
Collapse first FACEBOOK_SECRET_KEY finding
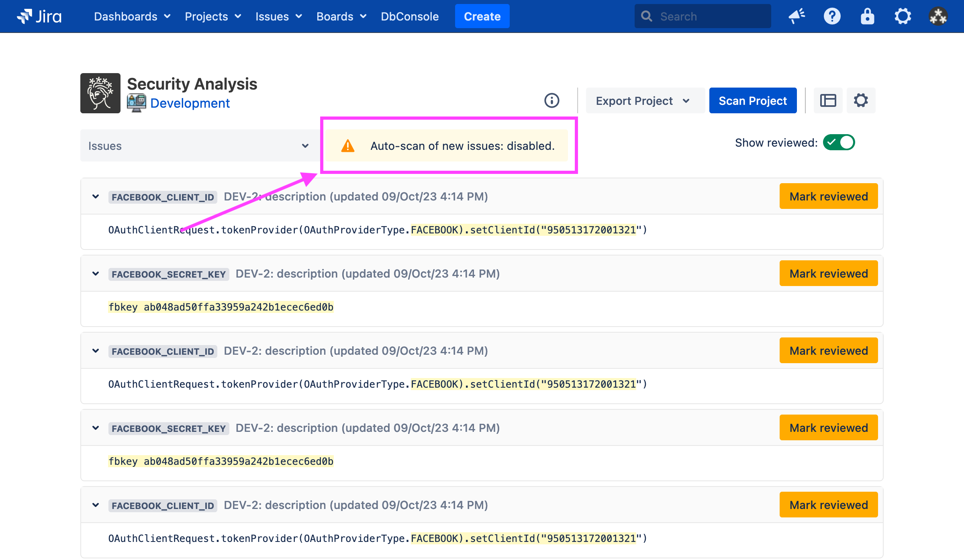tap(96, 274)
